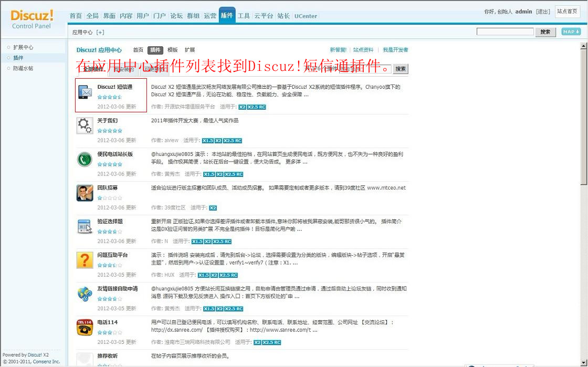The height and width of the screenshot is (367, 588).
Task: Open the 关于我们 plugin title
Action: 108,121
